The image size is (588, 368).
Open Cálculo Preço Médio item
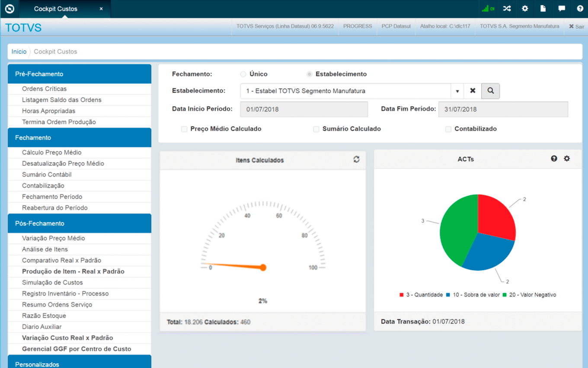(x=80, y=152)
